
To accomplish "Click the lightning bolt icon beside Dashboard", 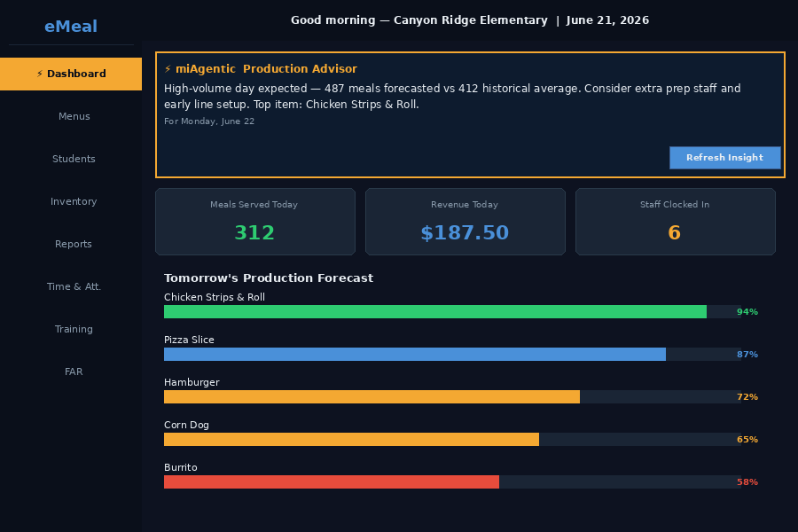I will (x=40, y=74).
